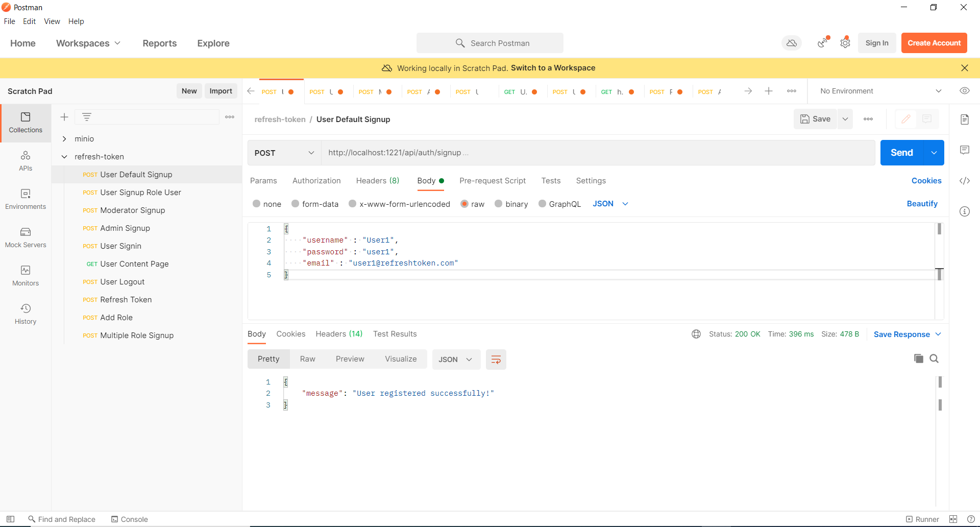Open the Refresh Token request
980x527 pixels.
126,300
